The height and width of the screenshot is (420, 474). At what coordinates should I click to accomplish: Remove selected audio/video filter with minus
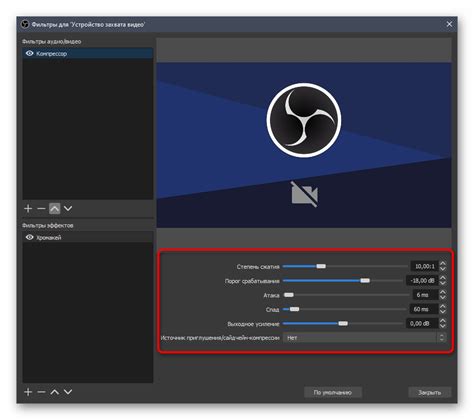(x=41, y=209)
